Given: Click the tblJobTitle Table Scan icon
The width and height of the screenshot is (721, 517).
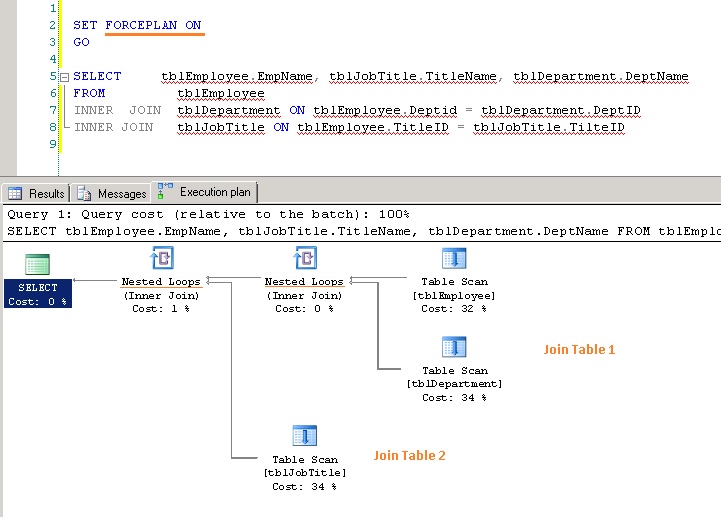Looking at the screenshot, I should pyautogui.click(x=304, y=436).
